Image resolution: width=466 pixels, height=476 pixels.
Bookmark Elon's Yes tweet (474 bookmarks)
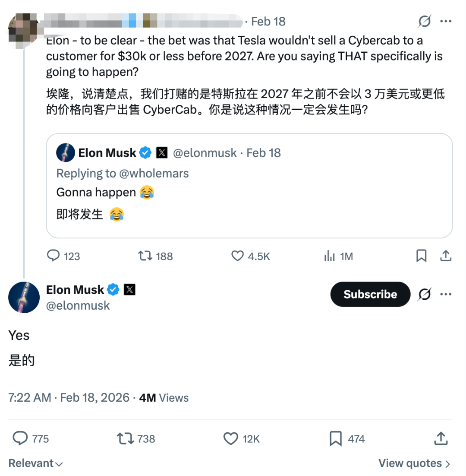pyautogui.click(x=336, y=439)
